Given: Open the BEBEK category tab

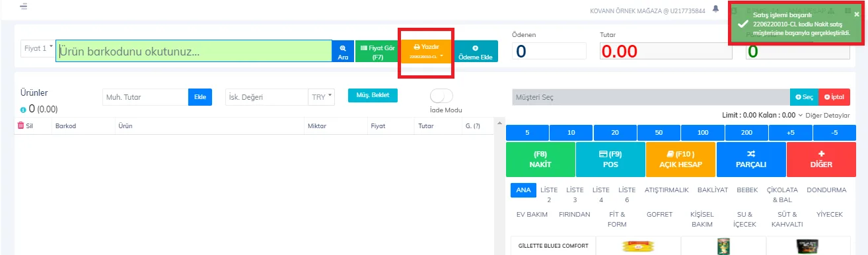Looking at the screenshot, I should click(746, 190).
